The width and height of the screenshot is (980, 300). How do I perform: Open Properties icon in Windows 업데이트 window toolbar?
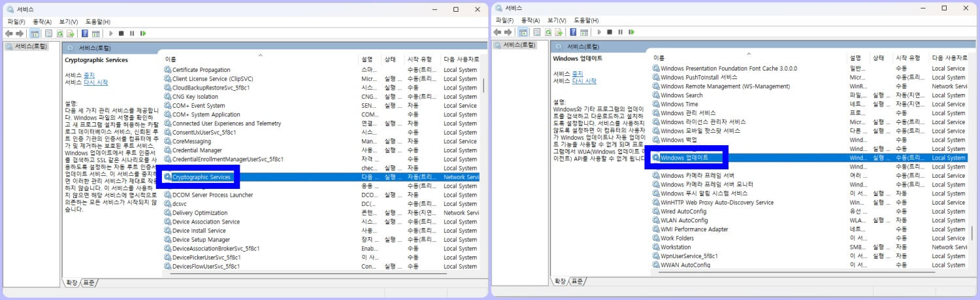[537, 32]
